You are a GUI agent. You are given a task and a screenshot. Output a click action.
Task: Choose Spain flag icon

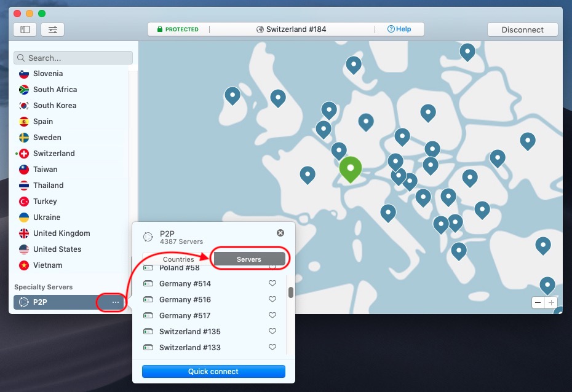click(x=24, y=122)
